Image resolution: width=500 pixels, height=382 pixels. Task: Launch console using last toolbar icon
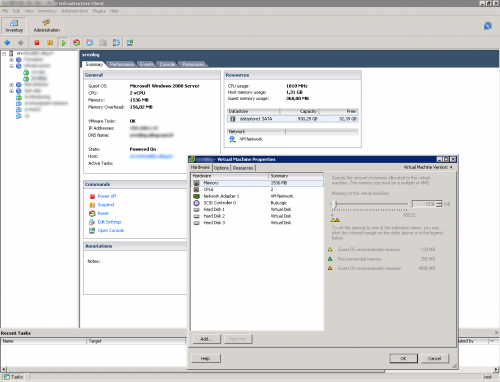pos(130,43)
